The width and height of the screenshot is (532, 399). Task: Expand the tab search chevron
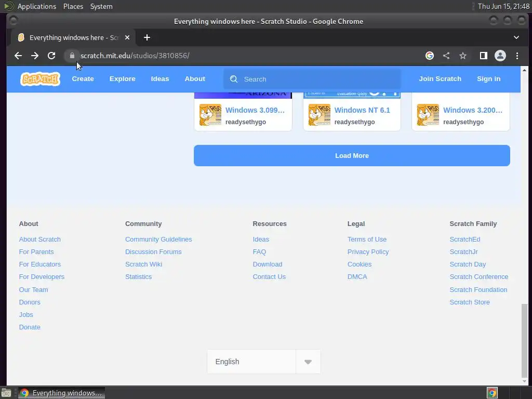point(516,37)
